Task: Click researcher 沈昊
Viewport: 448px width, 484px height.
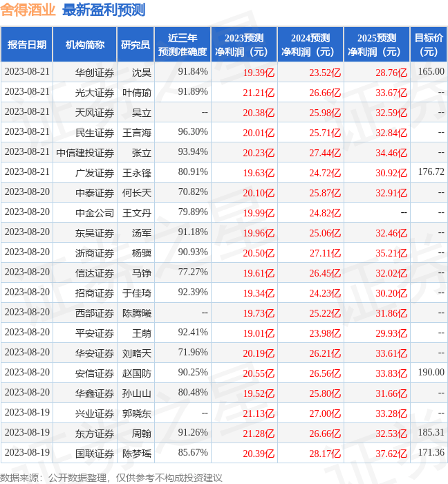Action: click(142, 73)
